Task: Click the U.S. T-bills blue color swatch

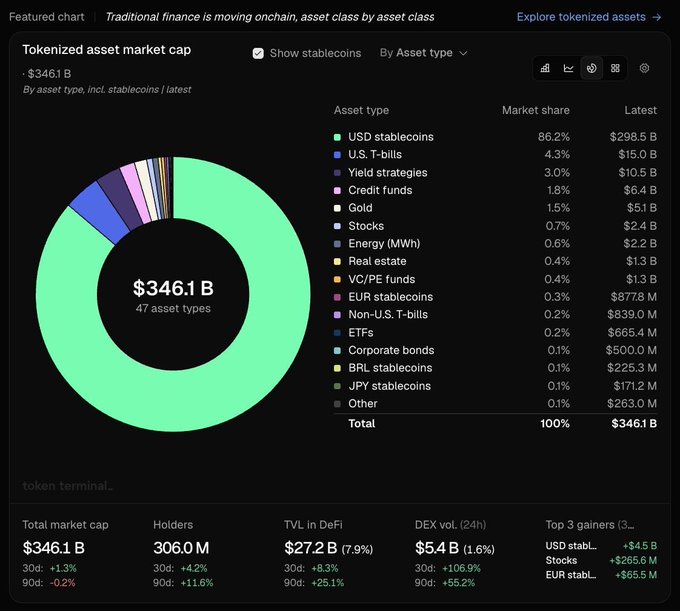Action: [337, 155]
